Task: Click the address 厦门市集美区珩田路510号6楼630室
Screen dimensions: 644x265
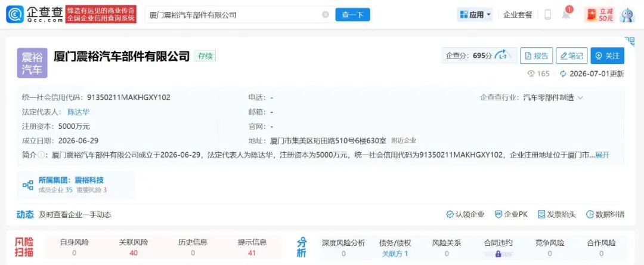Action: [x=328, y=140]
